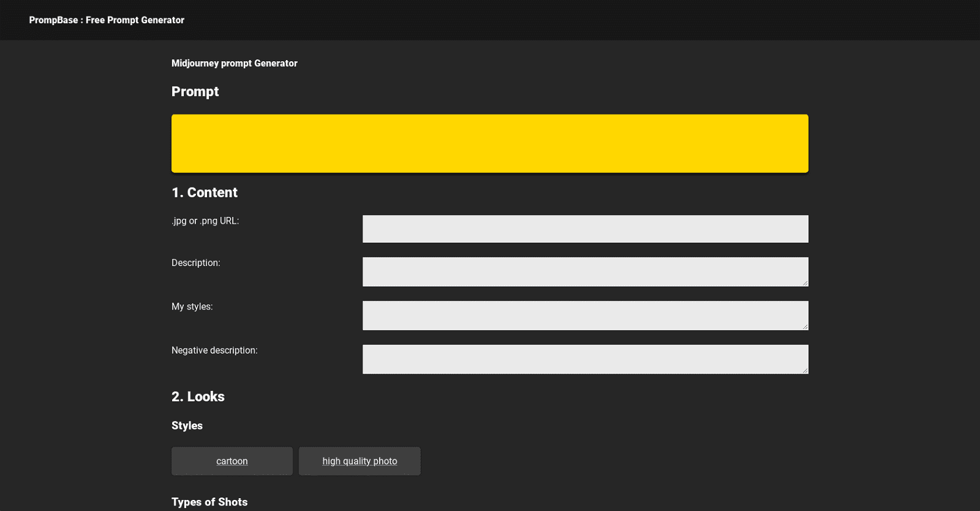Click the Negative description text area

pos(585,359)
